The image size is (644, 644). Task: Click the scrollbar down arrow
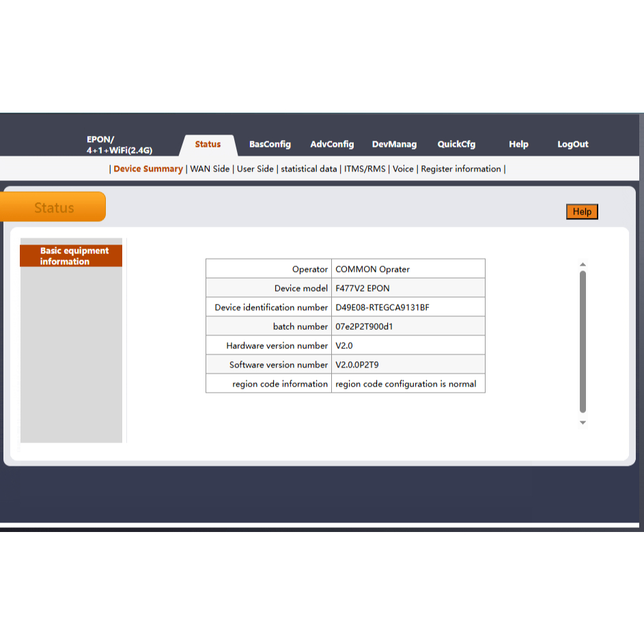click(x=583, y=423)
